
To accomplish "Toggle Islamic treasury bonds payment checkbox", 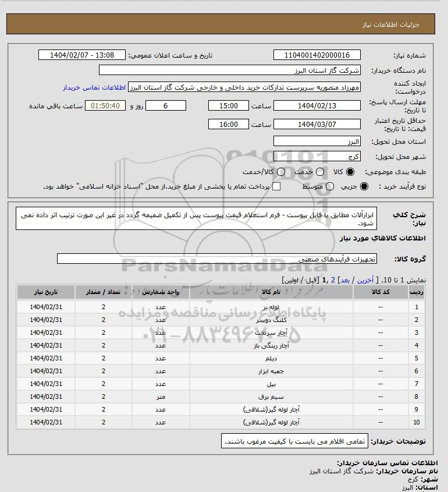I will pyautogui.click(x=276, y=186).
